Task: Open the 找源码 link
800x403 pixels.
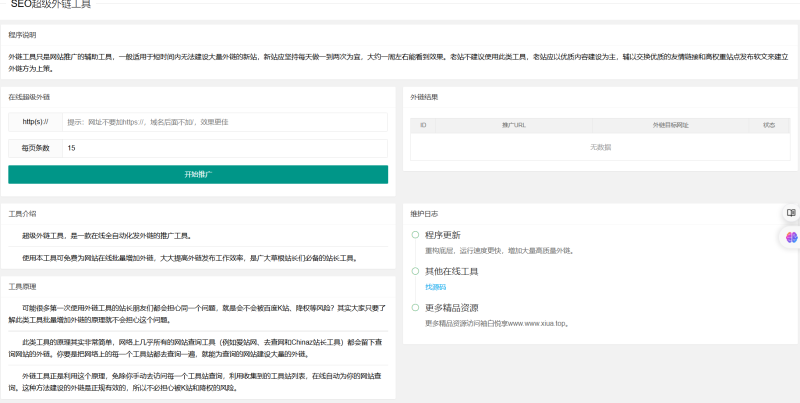Action: pos(436,287)
